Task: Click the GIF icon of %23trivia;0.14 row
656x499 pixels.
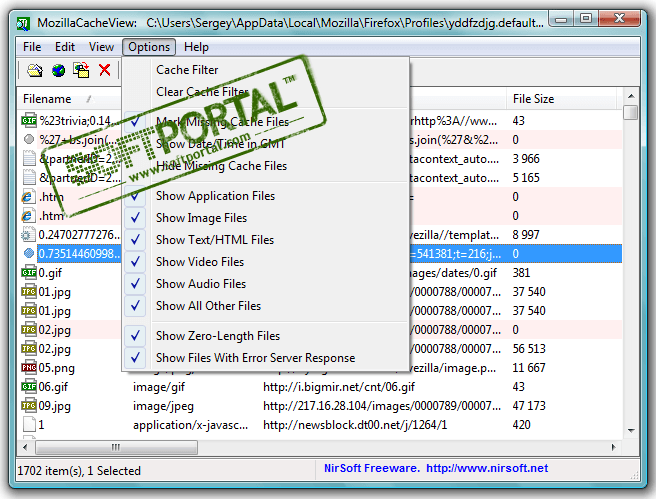Action: [29, 120]
